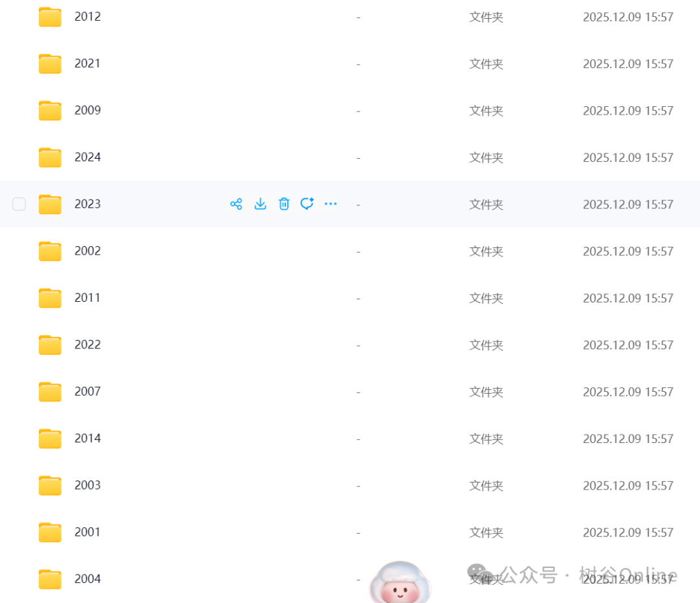700x603 pixels.
Task: Click the 2021 folder icon
Action: 50,63
